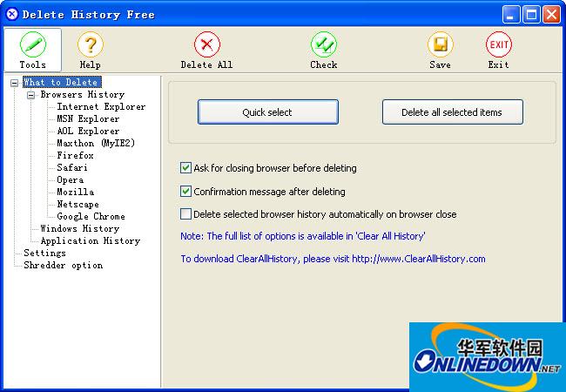
Task: Select Netscape in the tree
Action: [x=77, y=205]
